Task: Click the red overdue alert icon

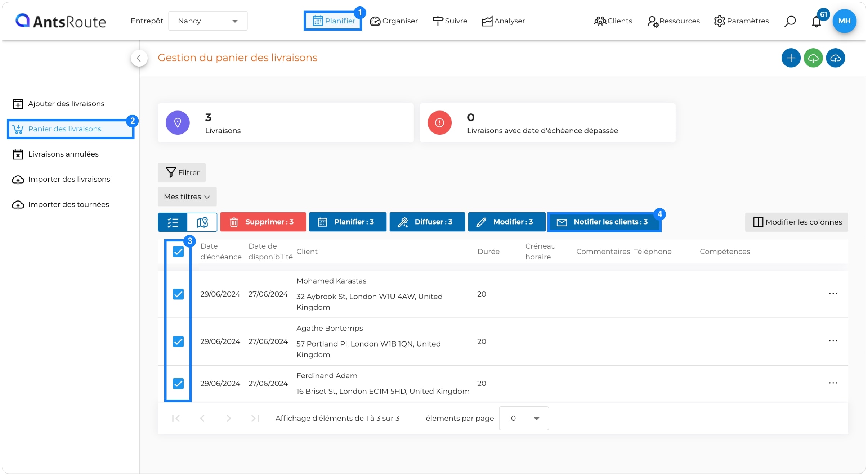Action: point(439,123)
